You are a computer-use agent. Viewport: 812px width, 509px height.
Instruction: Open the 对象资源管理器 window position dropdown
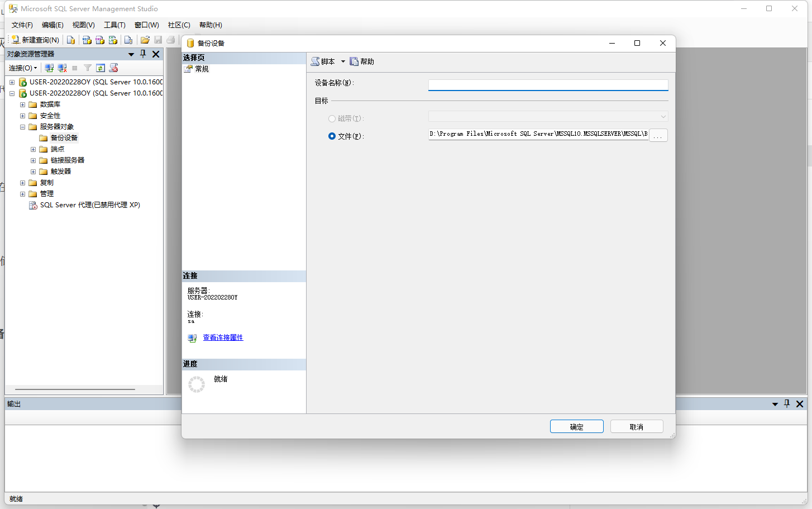(131, 54)
